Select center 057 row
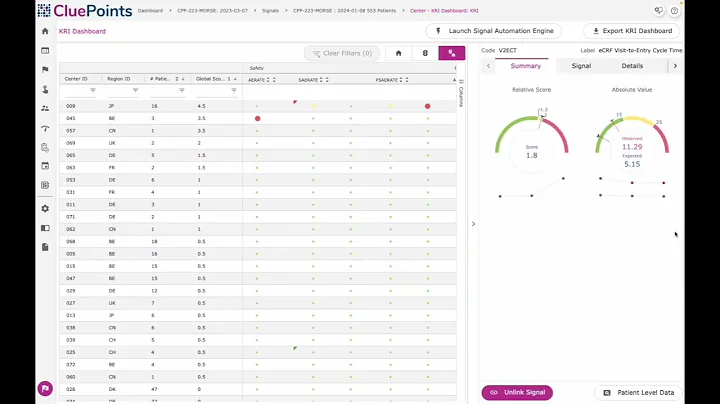 coord(258,131)
